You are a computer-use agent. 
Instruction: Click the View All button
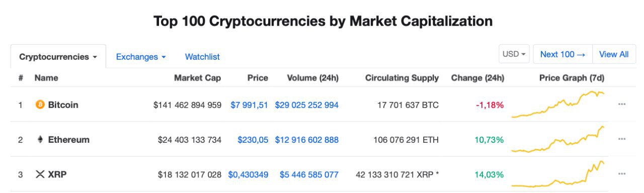point(614,54)
